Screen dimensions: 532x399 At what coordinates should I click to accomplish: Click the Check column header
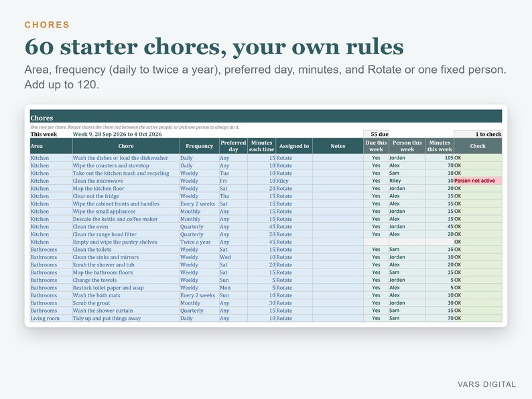click(478, 146)
